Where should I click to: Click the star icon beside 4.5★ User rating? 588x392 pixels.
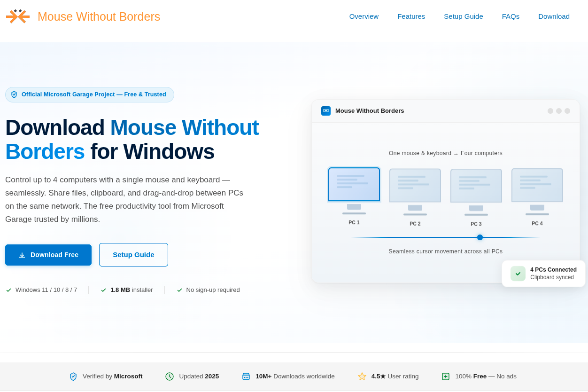362,376
